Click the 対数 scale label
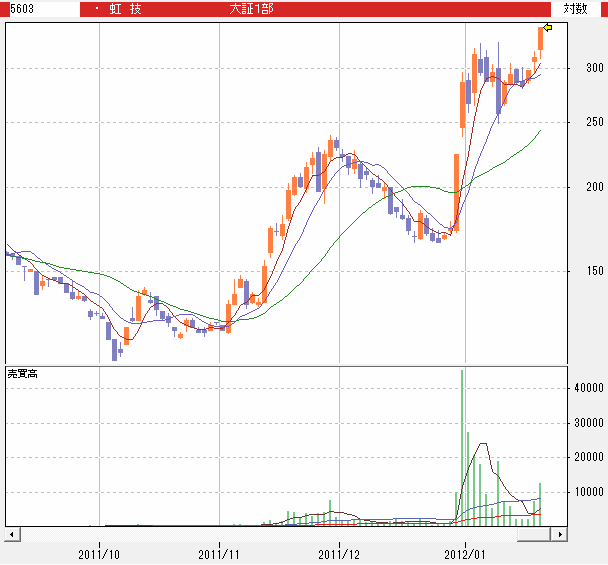Image resolution: width=608 pixels, height=565 pixels. 575,9
